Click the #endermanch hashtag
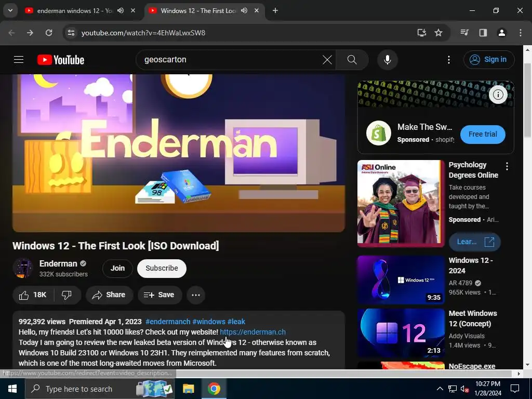This screenshot has height=399, width=532. click(x=168, y=322)
